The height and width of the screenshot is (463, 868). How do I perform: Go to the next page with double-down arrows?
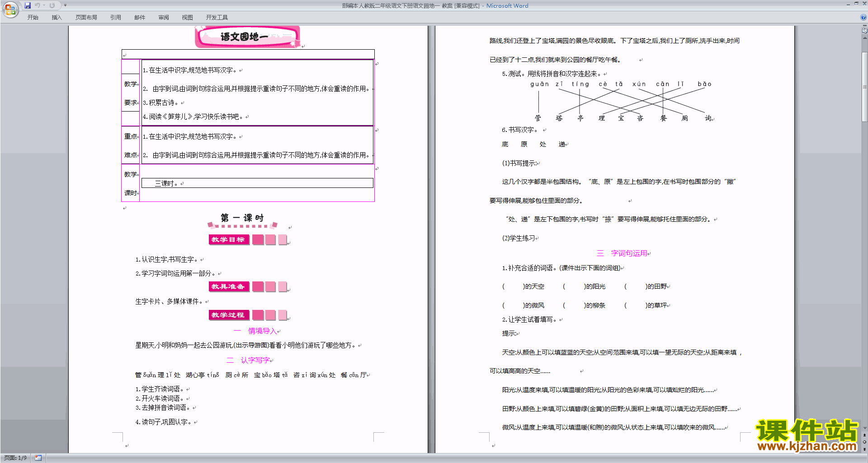[x=865, y=449]
